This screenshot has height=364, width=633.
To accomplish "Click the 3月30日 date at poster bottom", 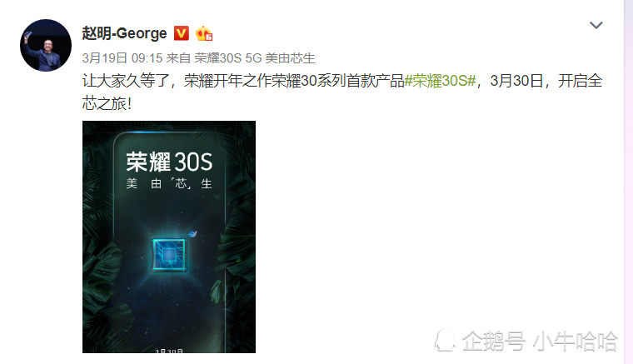I will [x=169, y=351].
